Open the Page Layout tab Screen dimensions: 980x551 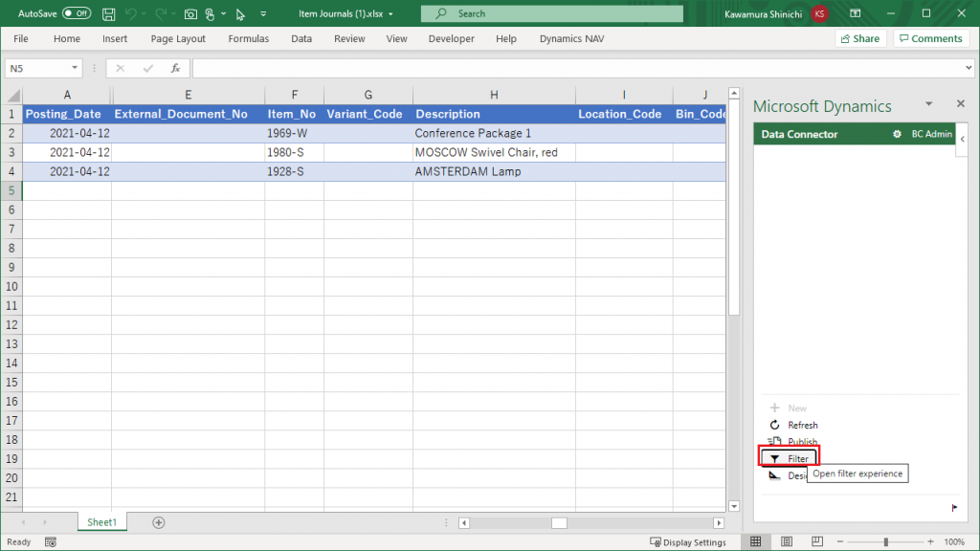click(x=178, y=38)
